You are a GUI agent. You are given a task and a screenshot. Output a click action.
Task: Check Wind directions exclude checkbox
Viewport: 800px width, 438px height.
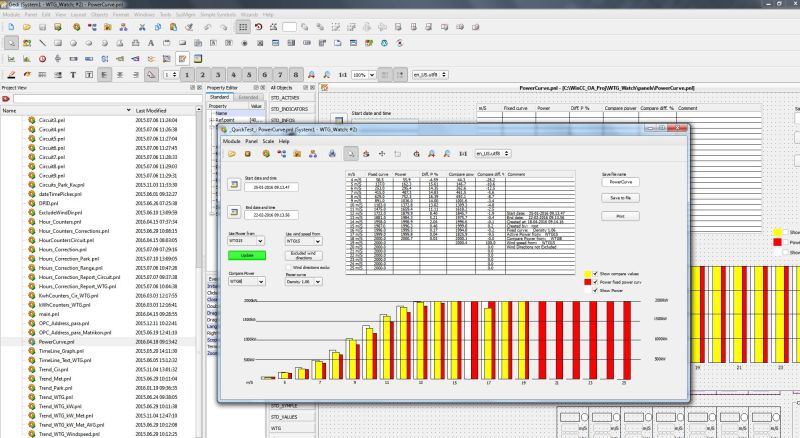pyautogui.click(x=289, y=267)
